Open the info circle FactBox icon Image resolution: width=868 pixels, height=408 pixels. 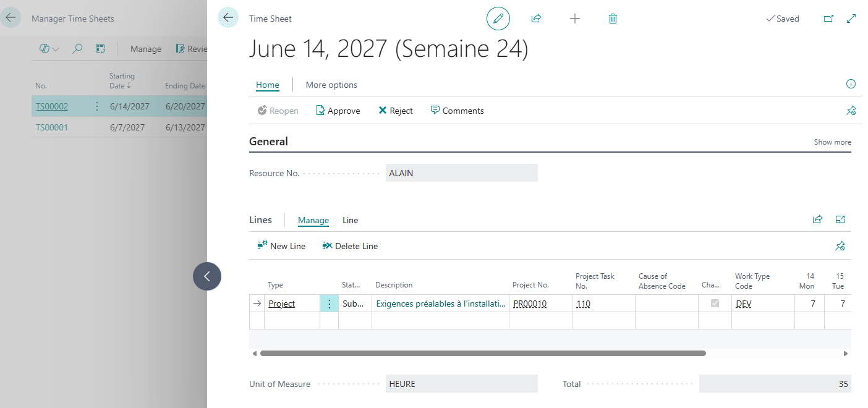(x=851, y=84)
